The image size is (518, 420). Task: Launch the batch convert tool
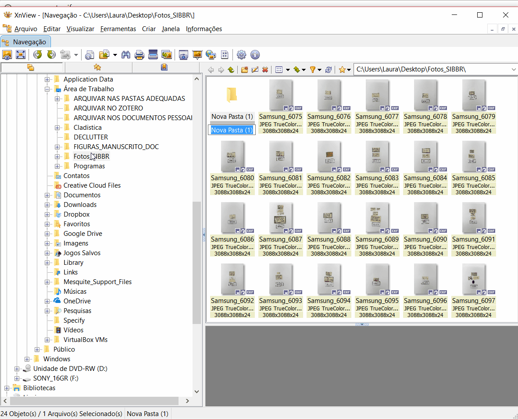[x=167, y=54]
